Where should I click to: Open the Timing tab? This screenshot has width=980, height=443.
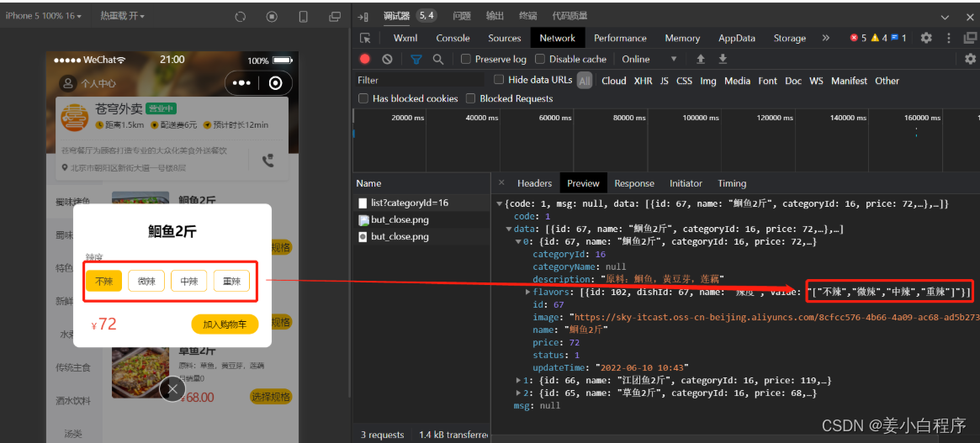click(x=732, y=183)
